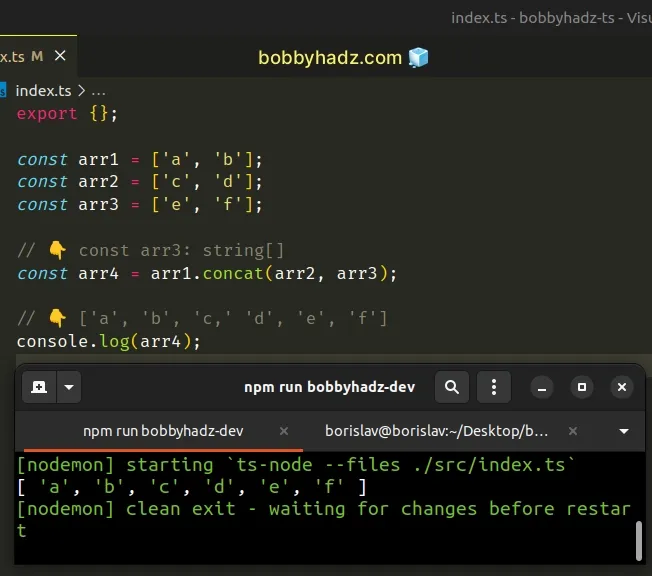Click the export keyword in the code
Viewport: 652px width, 576px height.
pyautogui.click(x=47, y=114)
